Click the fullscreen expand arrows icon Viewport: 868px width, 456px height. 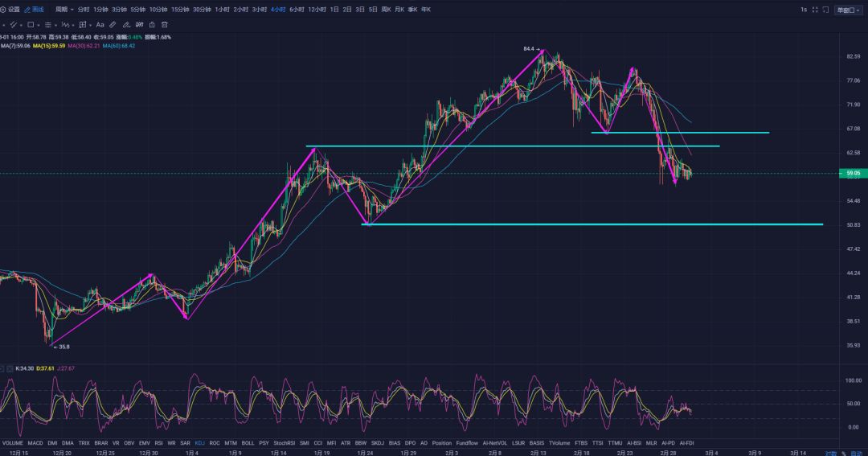pos(815,10)
